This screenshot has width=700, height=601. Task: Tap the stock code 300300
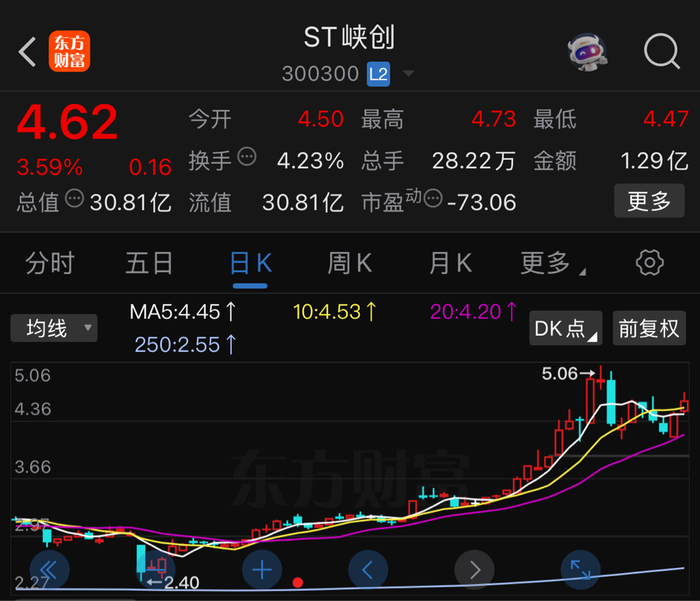(x=321, y=74)
